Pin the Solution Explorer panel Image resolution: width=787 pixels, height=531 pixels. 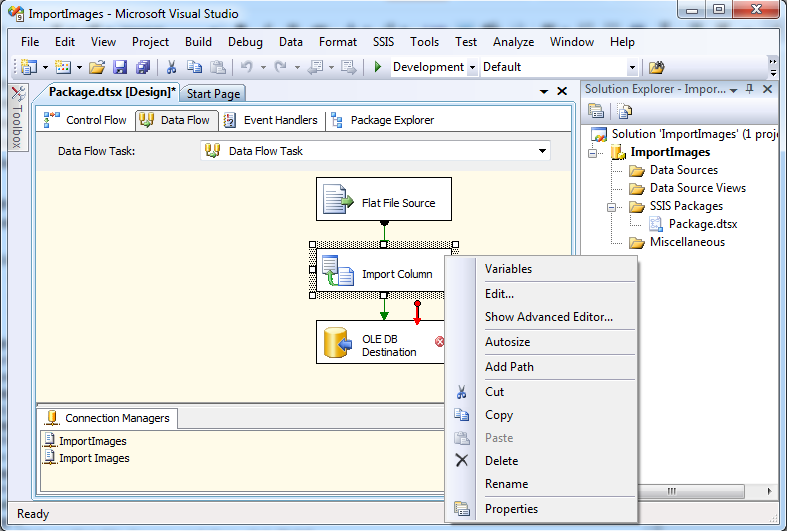pos(750,89)
